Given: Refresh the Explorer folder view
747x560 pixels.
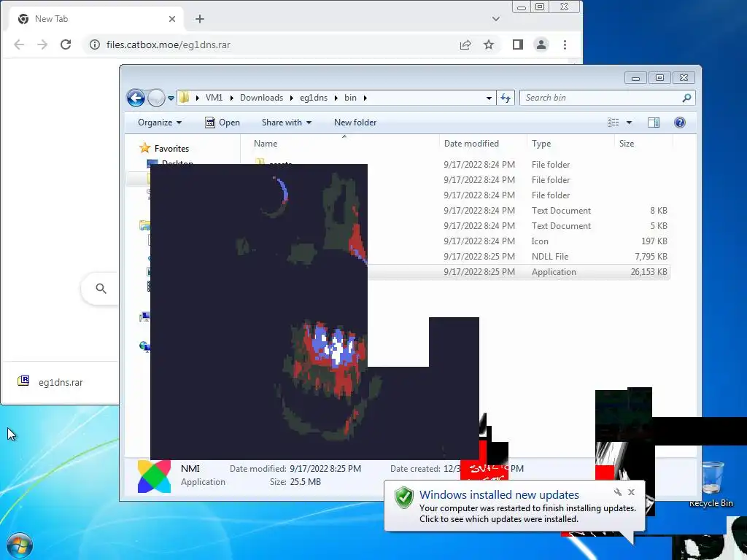Looking at the screenshot, I should [x=506, y=98].
